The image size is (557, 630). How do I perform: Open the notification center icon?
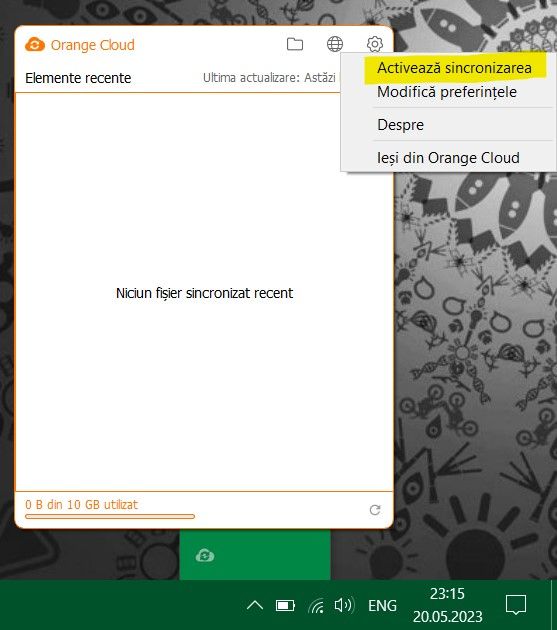tap(516, 605)
